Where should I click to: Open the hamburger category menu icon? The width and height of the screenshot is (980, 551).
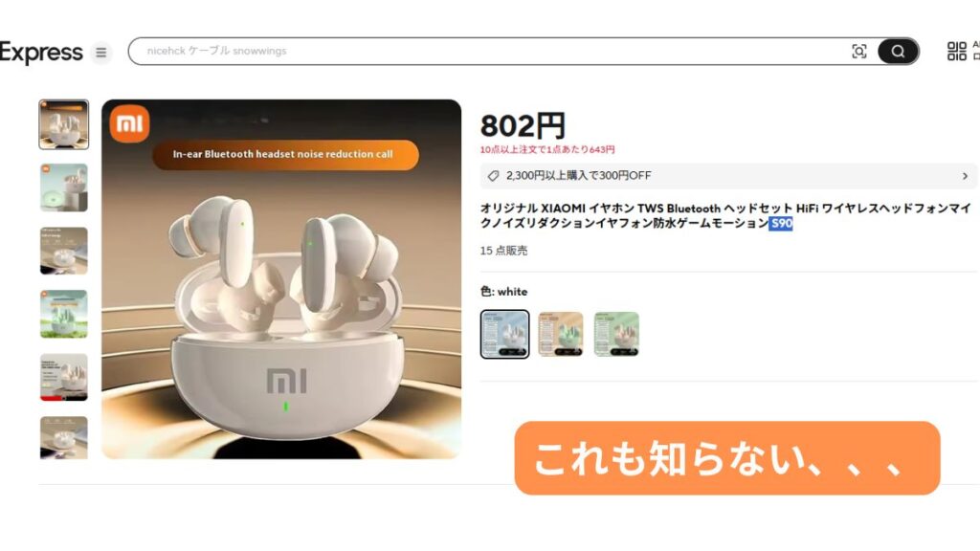(x=100, y=52)
